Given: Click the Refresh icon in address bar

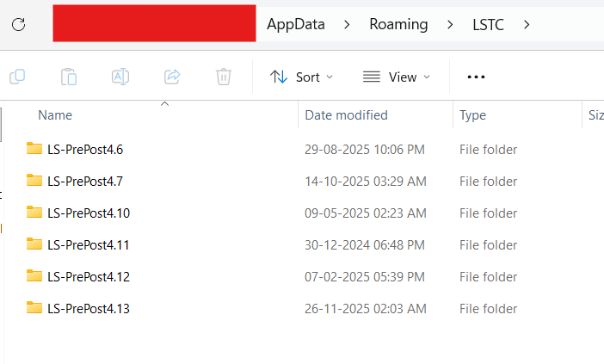Looking at the screenshot, I should [x=18, y=24].
